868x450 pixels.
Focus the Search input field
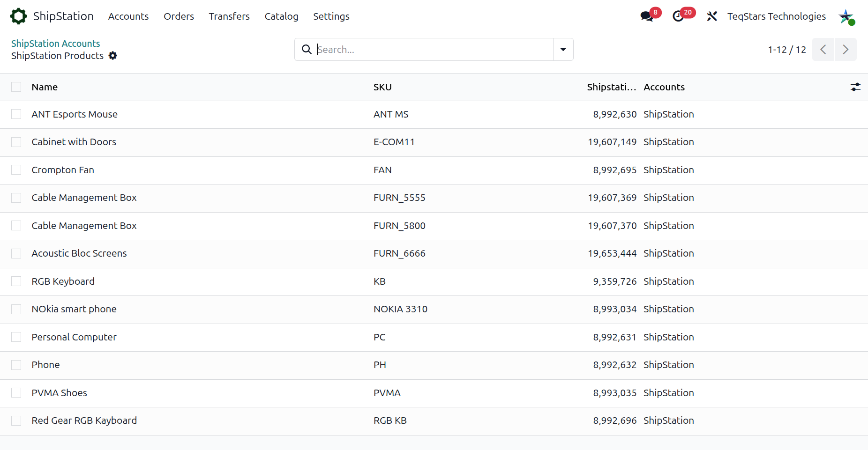point(434,50)
